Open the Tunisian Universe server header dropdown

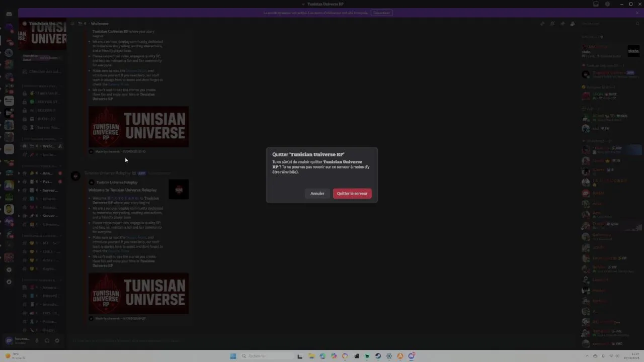(x=43, y=24)
